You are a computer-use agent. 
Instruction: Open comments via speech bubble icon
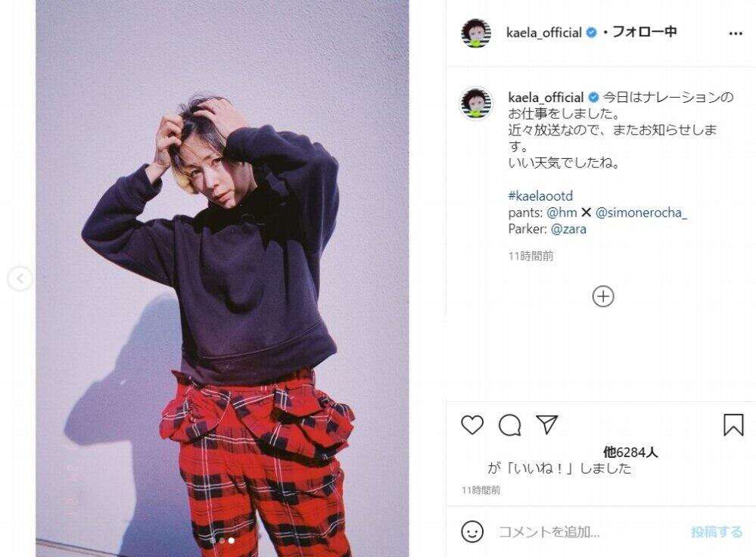click(x=509, y=425)
